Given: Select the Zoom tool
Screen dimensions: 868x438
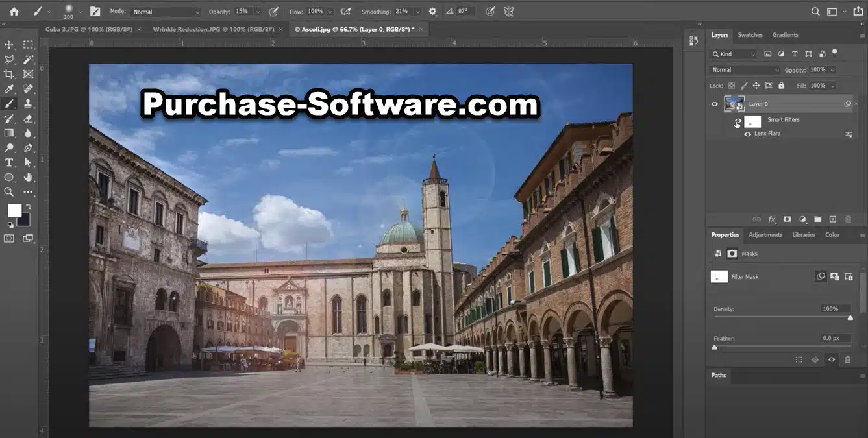Looking at the screenshot, I should pyautogui.click(x=9, y=191).
